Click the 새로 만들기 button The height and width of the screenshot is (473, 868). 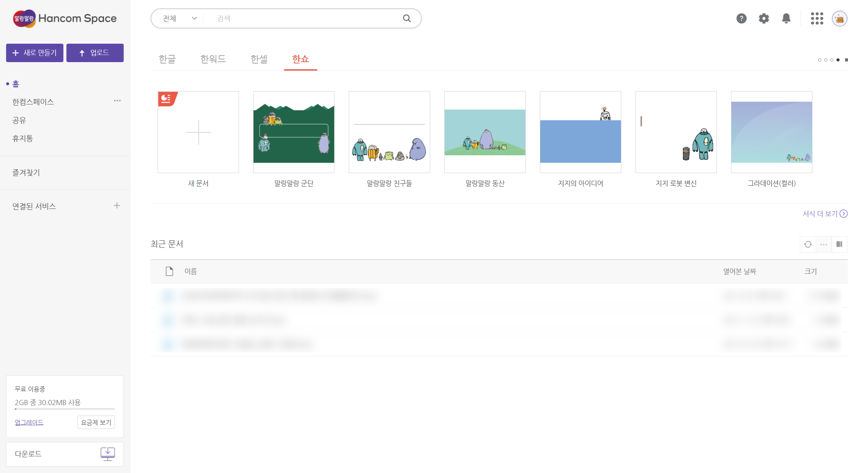(35, 53)
